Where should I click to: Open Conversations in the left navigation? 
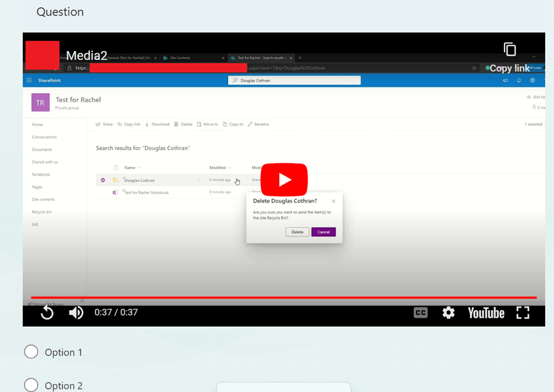click(x=44, y=137)
